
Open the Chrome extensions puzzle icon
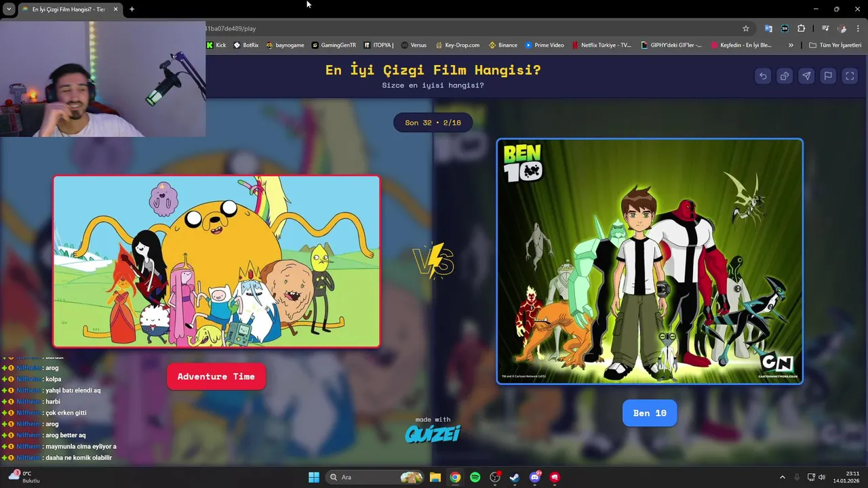pyautogui.click(x=802, y=28)
